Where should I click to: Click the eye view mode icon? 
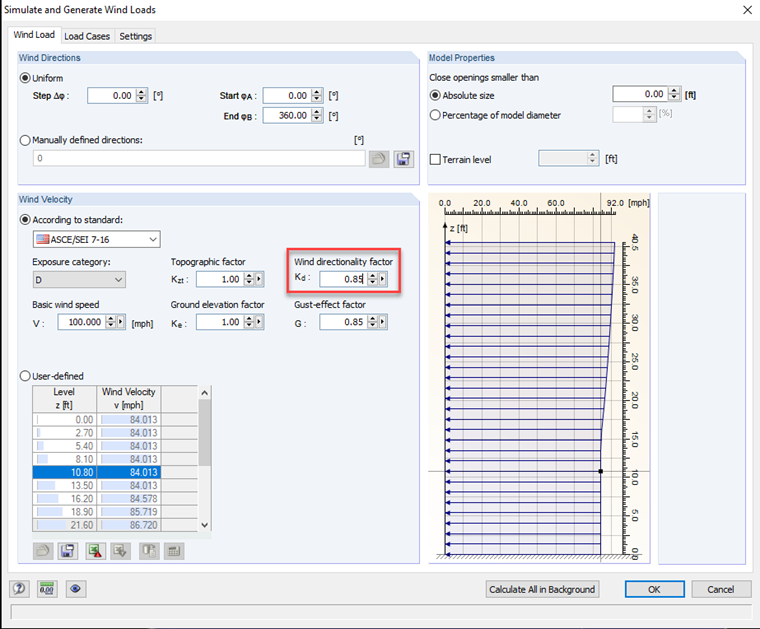(75, 589)
